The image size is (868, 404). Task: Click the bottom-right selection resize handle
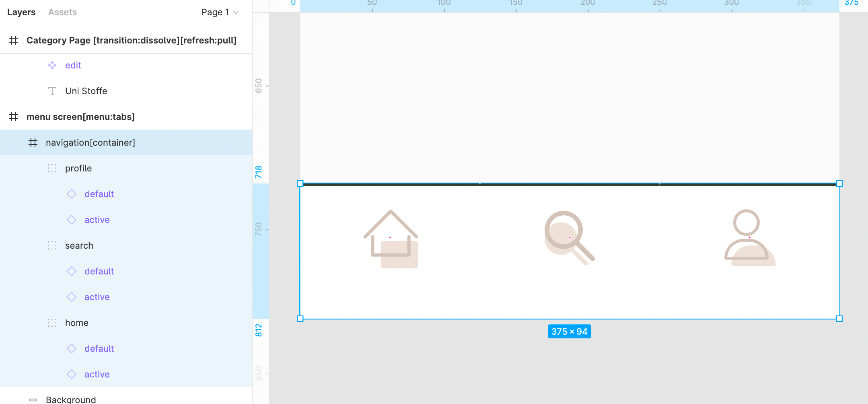pos(839,319)
